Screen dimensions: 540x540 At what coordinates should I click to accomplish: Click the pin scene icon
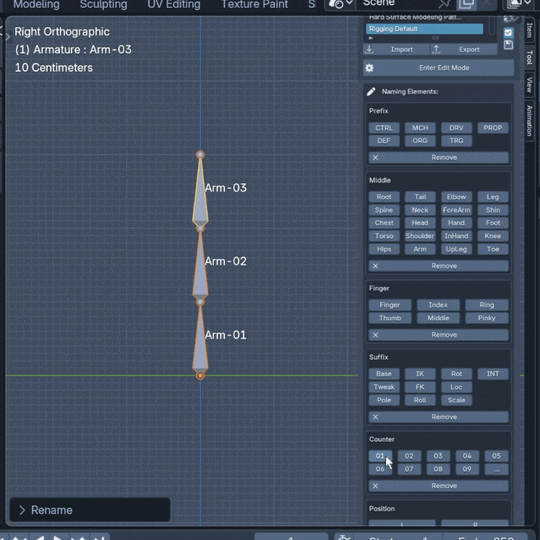tap(444, 4)
